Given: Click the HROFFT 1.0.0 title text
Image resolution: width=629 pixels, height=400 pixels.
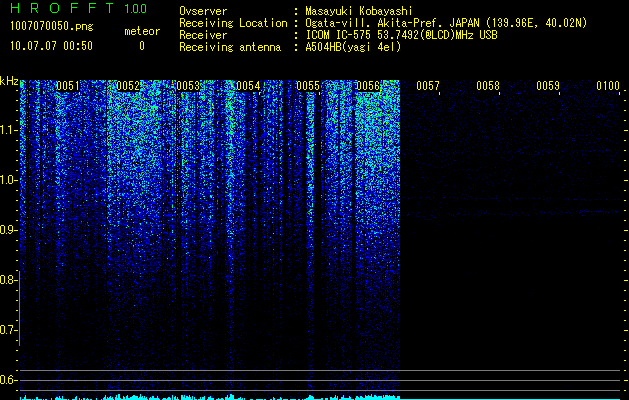Looking at the screenshot, I should tap(78, 8).
